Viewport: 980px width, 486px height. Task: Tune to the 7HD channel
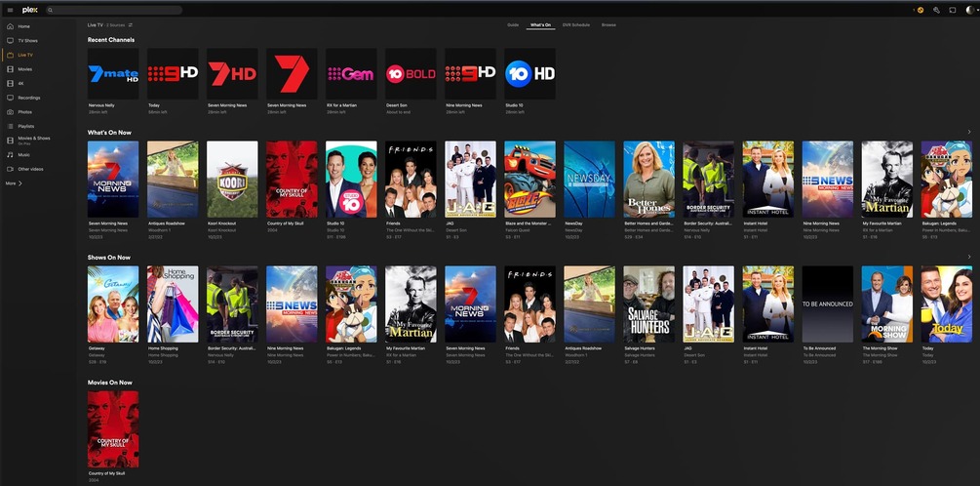click(x=232, y=74)
